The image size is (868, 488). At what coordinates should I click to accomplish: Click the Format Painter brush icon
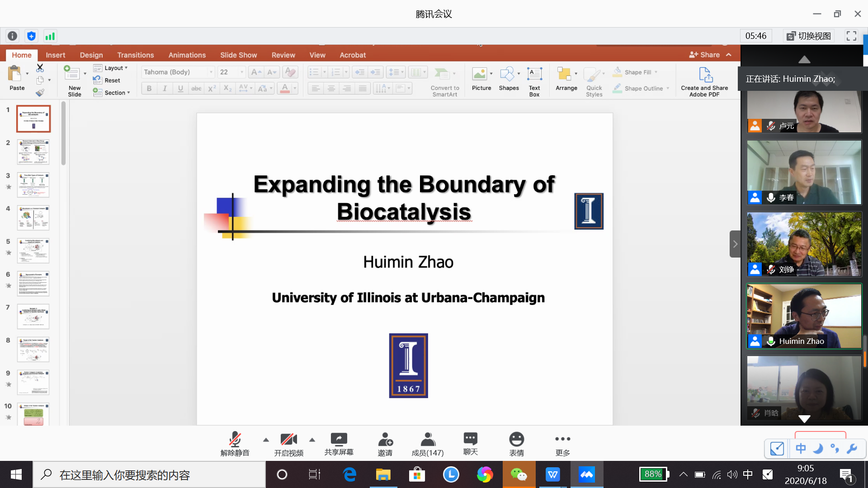point(40,93)
